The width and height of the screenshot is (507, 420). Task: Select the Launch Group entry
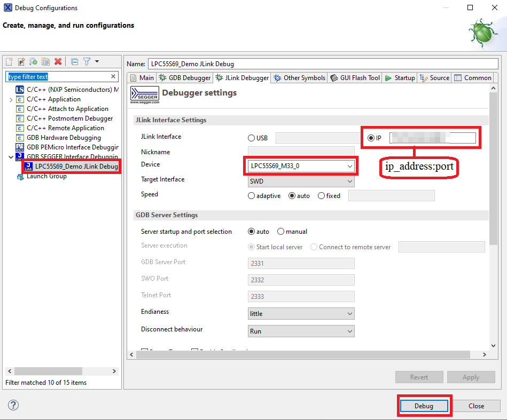(x=42, y=176)
